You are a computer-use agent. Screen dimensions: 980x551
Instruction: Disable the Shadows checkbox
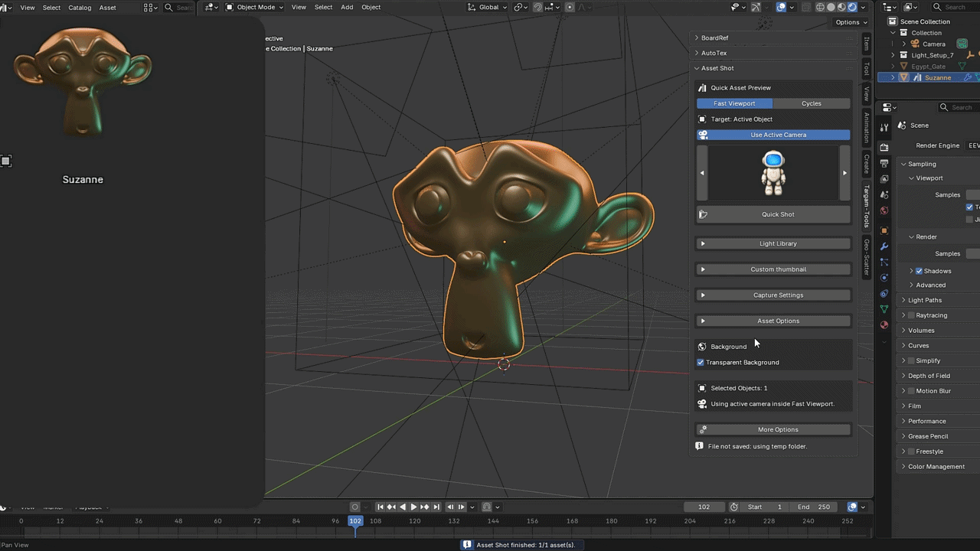pyautogui.click(x=919, y=271)
